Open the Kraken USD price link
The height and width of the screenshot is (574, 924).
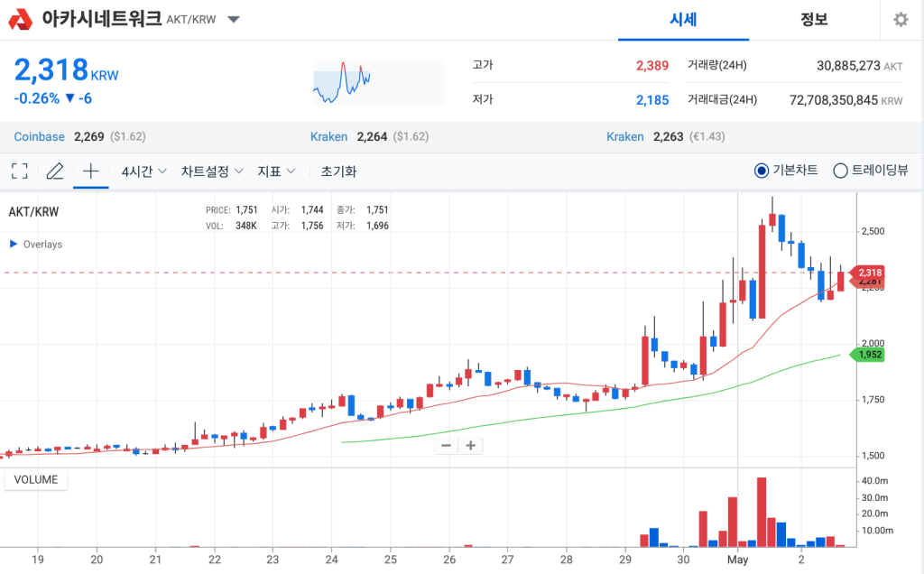(328, 136)
